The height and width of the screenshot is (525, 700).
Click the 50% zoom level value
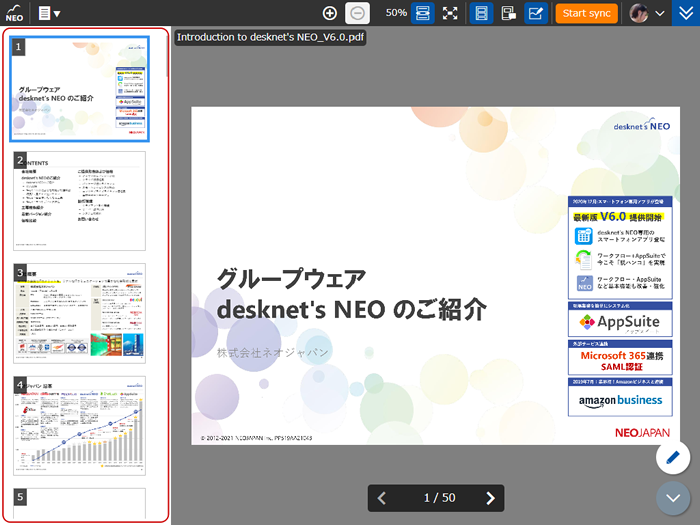pos(396,13)
